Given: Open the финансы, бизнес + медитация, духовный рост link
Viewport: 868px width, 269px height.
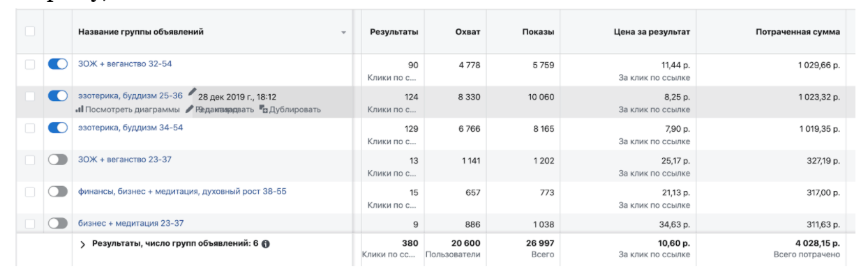Looking at the screenshot, I should 182,191.
